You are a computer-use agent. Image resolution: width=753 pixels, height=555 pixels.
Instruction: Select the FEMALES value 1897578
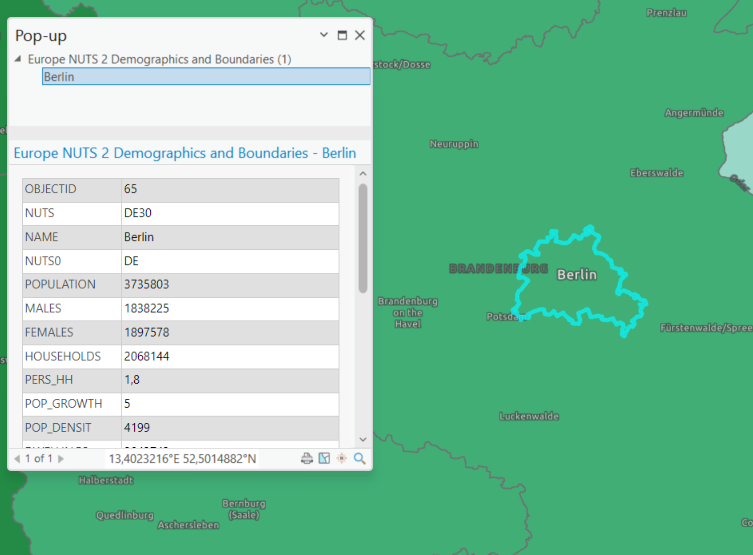146,332
